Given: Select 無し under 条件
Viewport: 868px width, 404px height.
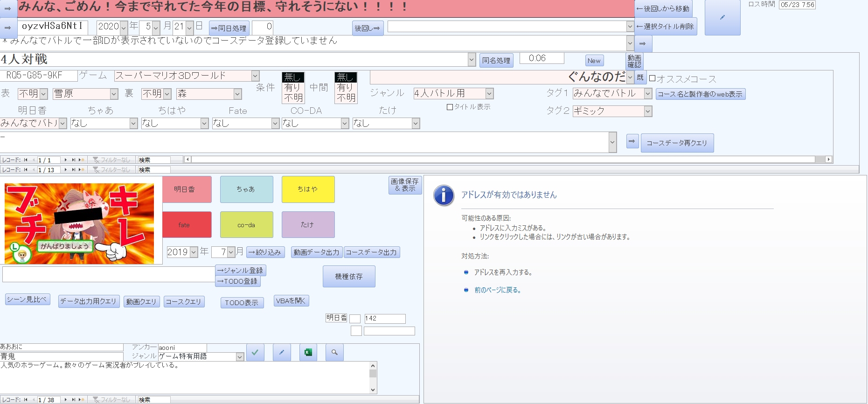Looking at the screenshot, I should (293, 77).
